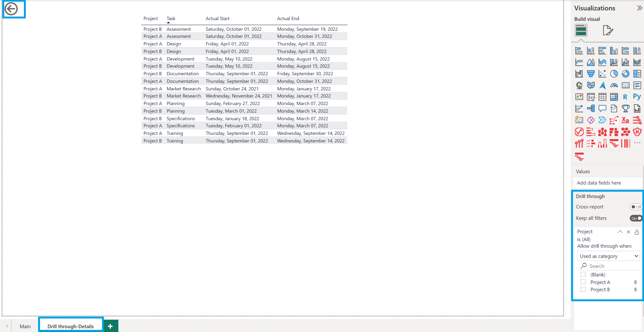Pick the R script visual icon

pos(625,97)
